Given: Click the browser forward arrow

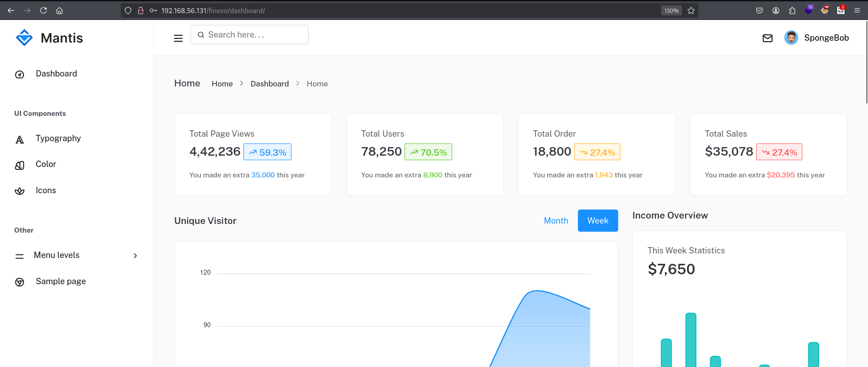Looking at the screenshot, I should click(x=27, y=10).
